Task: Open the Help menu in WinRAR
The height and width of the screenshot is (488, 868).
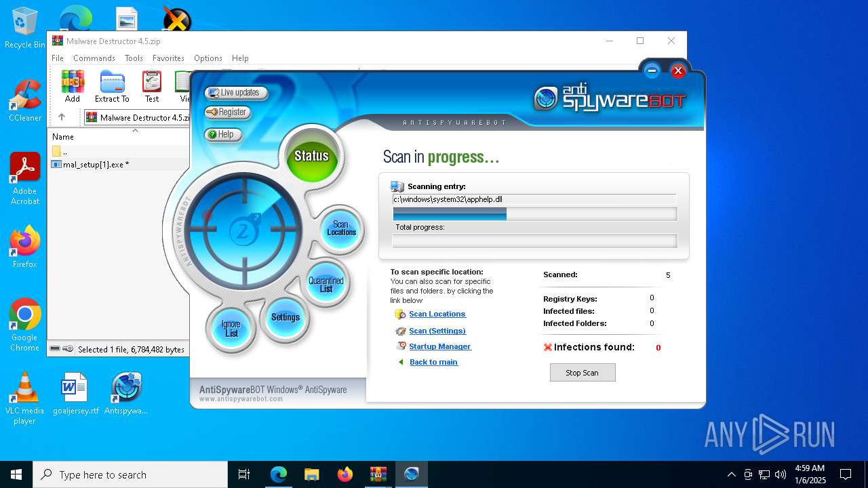Action: click(x=240, y=58)
